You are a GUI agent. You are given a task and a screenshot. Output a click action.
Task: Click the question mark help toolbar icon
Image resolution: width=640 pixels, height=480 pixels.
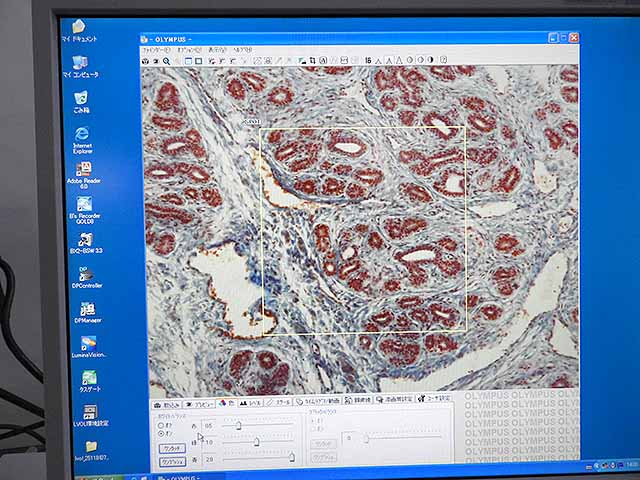pyautogui.click(x=443, y=60)
